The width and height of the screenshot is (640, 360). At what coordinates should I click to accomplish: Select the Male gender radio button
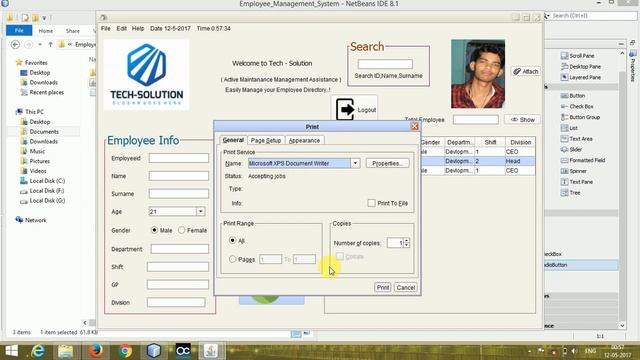coord(154,230)
